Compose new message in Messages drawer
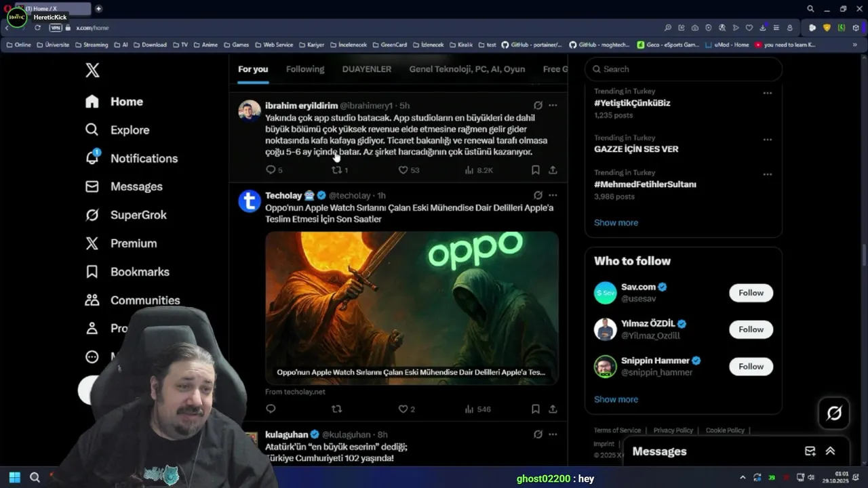 810,451
